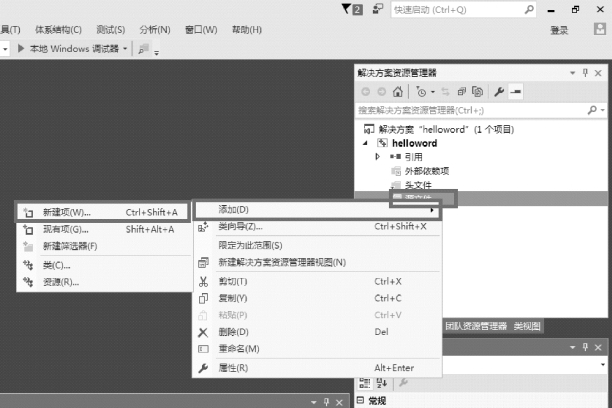
Task: Click the Quick Launch search box
Action: click(x=463, y=10)
